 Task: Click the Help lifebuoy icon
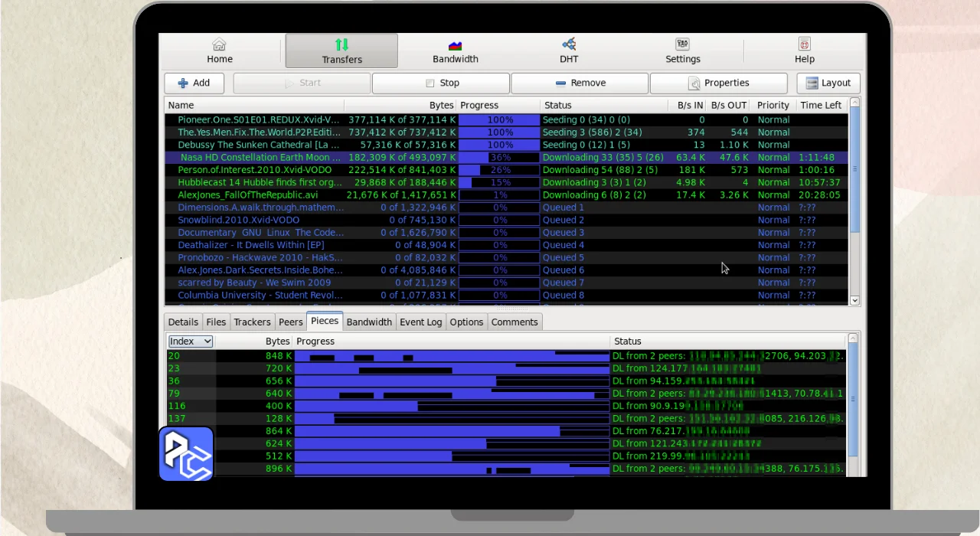pos(804,44)
